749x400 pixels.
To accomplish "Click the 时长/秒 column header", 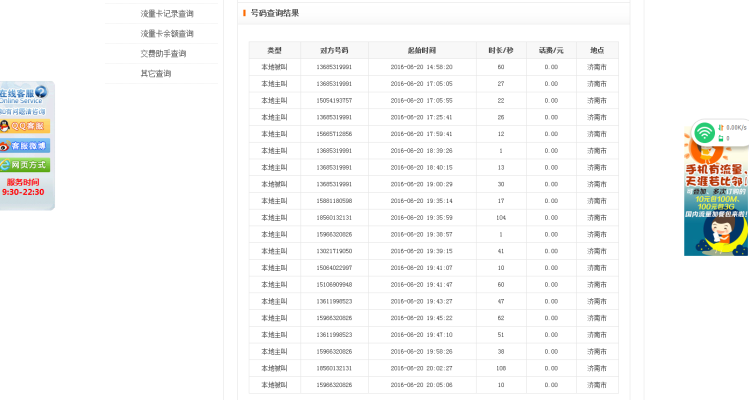I will coord(500,50).
